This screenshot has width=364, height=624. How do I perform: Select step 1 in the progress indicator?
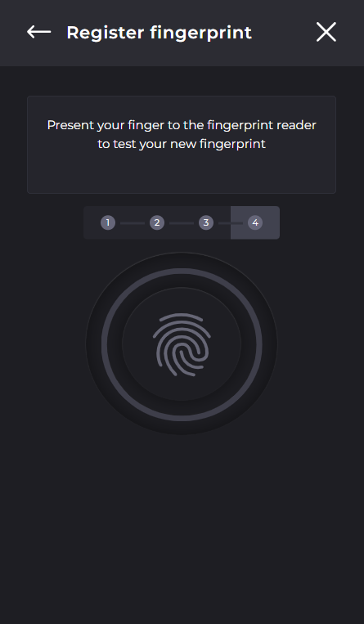point(107,222)
